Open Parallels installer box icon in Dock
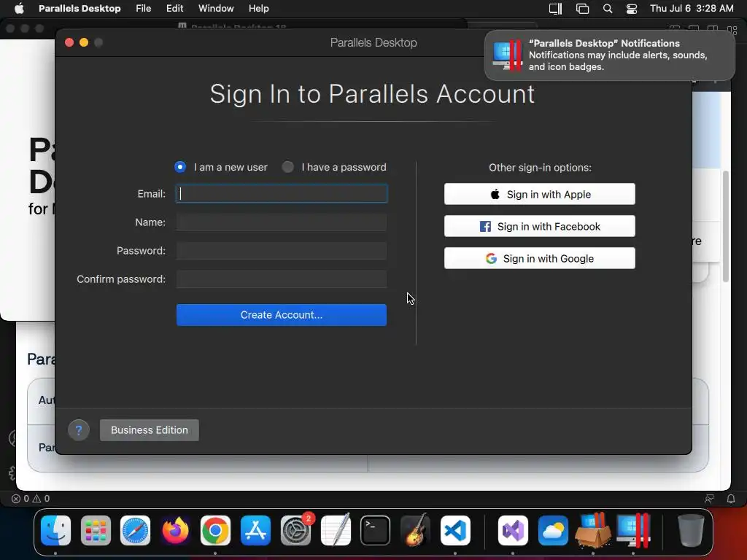This screenshot has height=560, width=747. (x=593, y=531)
